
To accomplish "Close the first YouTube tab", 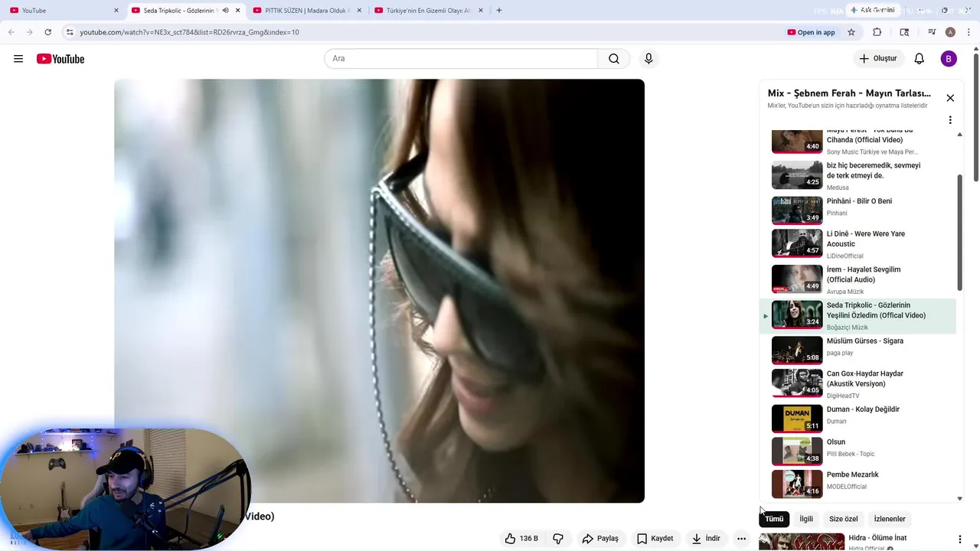I will pos(116,11).
